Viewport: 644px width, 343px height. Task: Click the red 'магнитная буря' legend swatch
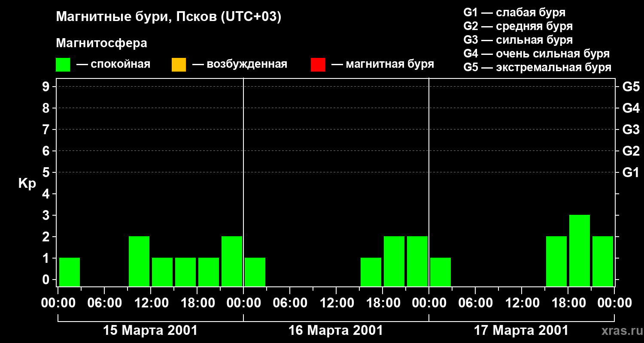(318, 65)
